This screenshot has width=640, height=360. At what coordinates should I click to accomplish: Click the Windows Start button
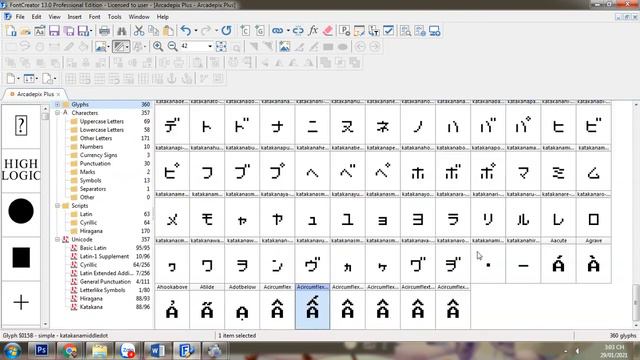[12, 351]
